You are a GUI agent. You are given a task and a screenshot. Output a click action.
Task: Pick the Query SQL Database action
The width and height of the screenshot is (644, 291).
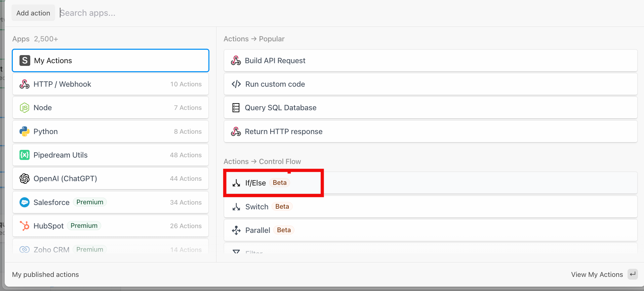coord(431,108)
